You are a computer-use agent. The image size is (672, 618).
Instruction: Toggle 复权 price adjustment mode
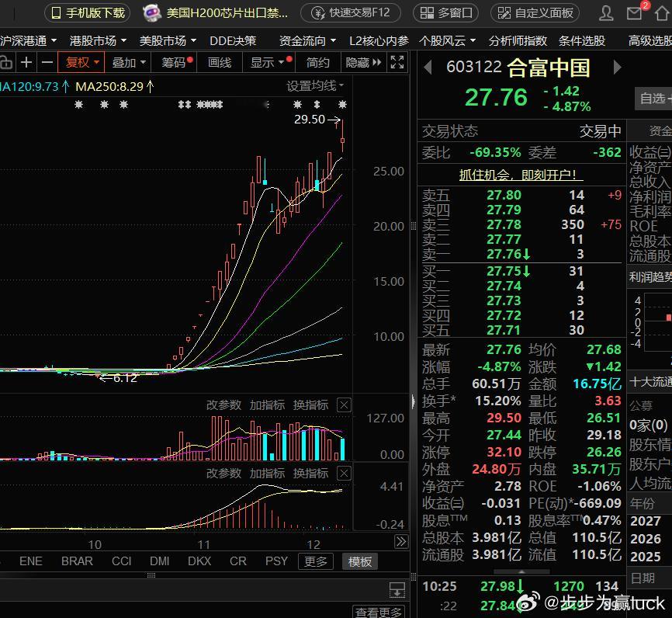tap(81, 62)
